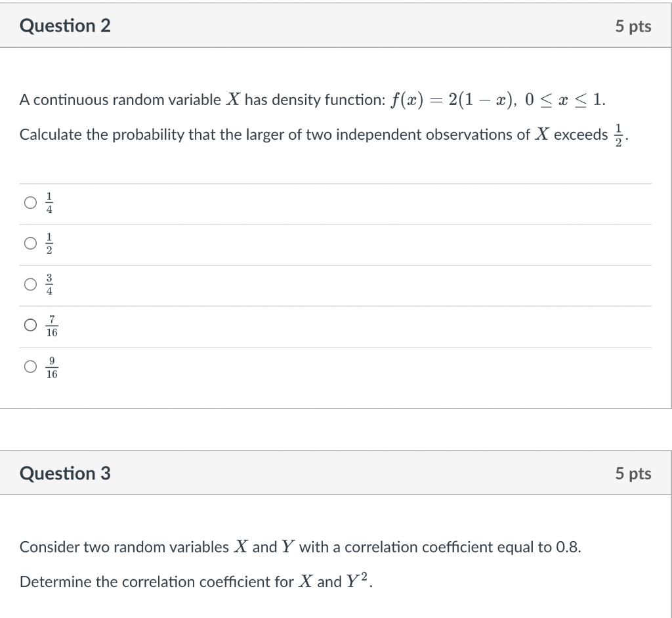Click the 5 pts label of Question 3
The height and width of the screenshot is (618, 672).
click(x=633, y=474)
